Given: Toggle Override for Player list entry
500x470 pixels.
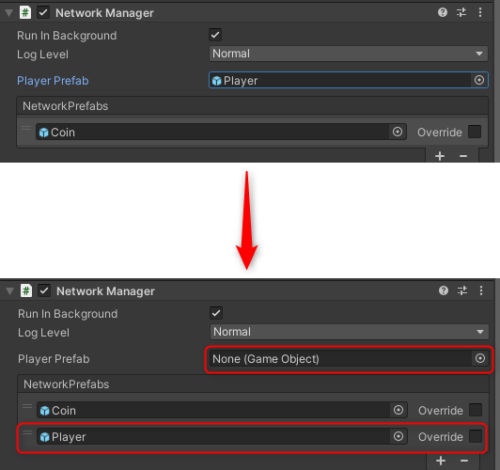Looking at the screenshot, I should (476, 436).
